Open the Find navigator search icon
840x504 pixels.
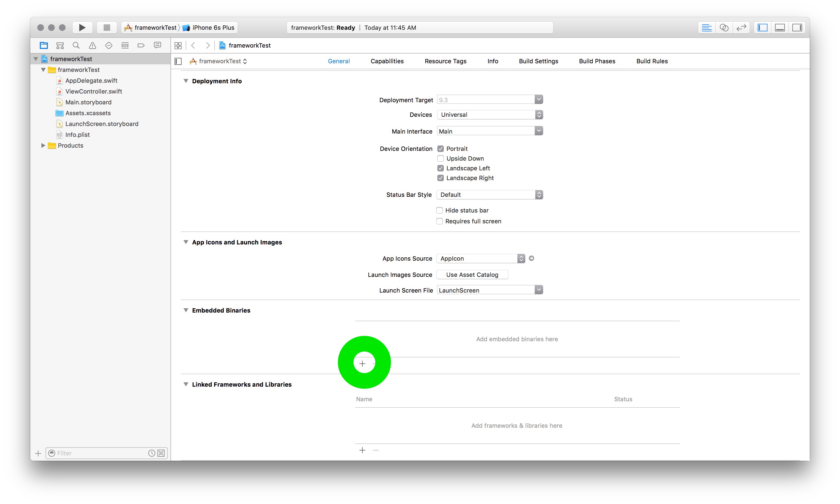coord(76,45)
